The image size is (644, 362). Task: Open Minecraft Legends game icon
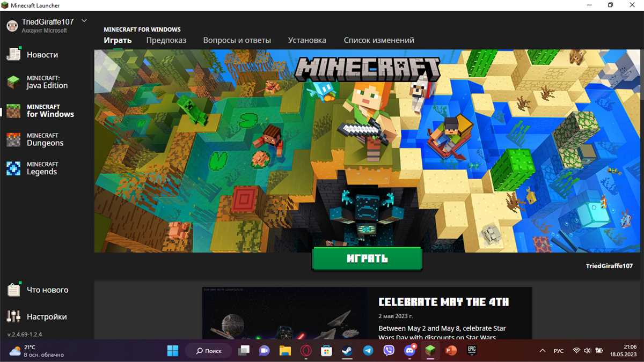click(x=13, y=168)
